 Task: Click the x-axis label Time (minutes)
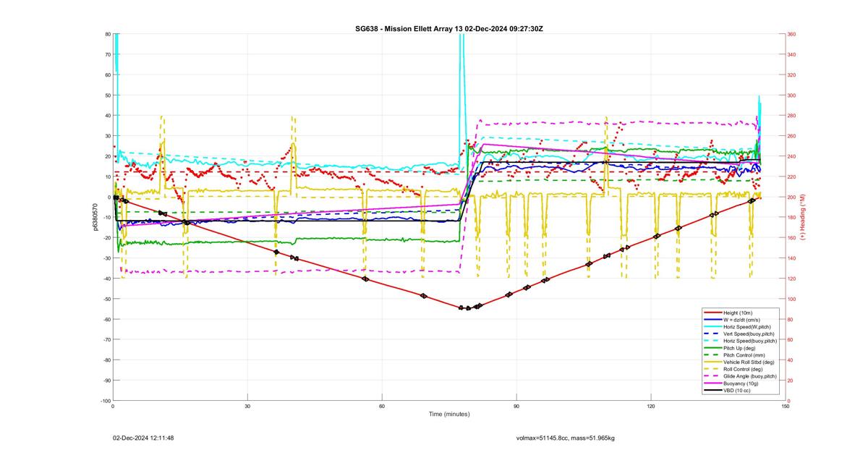(448, 414)
